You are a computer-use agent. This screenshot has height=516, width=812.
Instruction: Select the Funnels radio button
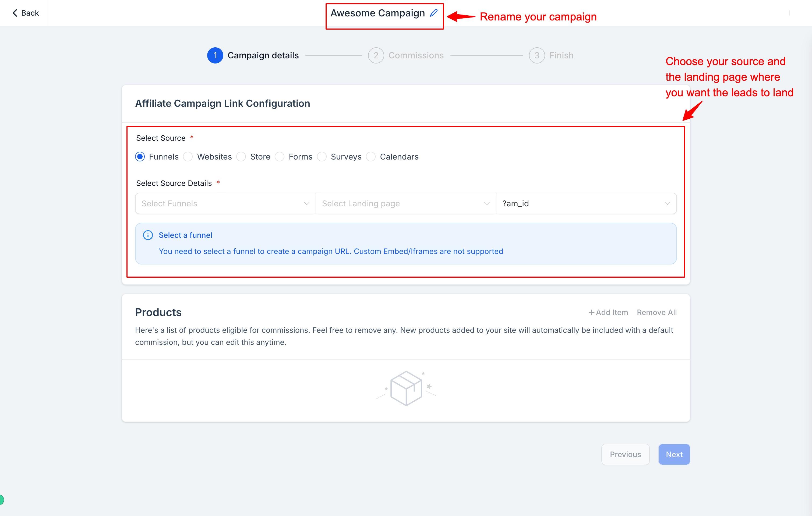click(x=140, y=157)
